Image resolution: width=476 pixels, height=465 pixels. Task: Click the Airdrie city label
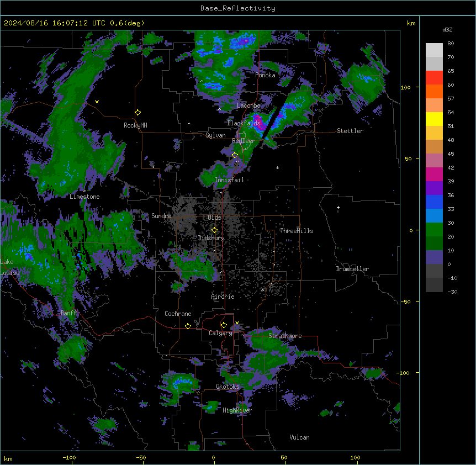tap(223, 297)
